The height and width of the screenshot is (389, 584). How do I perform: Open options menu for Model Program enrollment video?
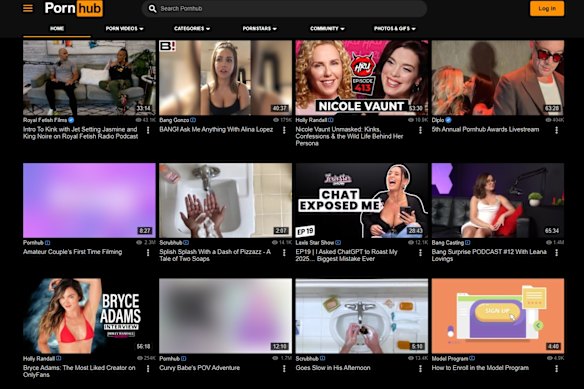(556, 369)
